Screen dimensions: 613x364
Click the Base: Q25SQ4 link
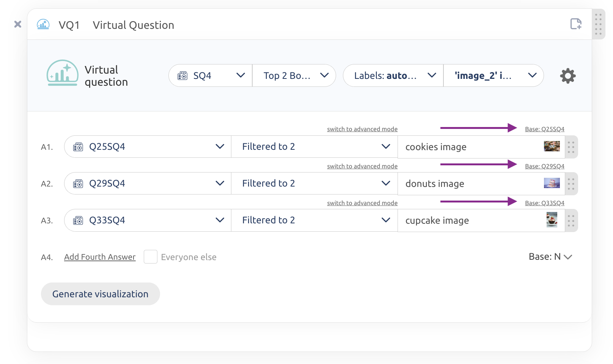[x=545, y=129]
